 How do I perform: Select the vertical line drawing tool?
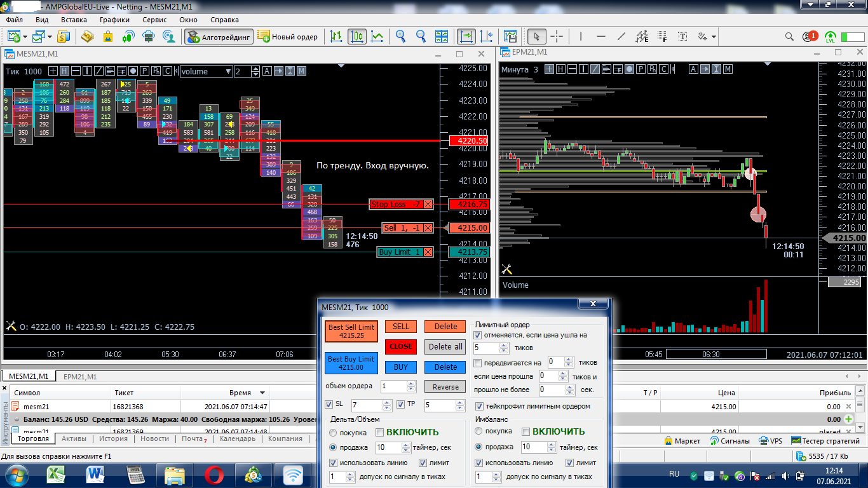point(581,37)
